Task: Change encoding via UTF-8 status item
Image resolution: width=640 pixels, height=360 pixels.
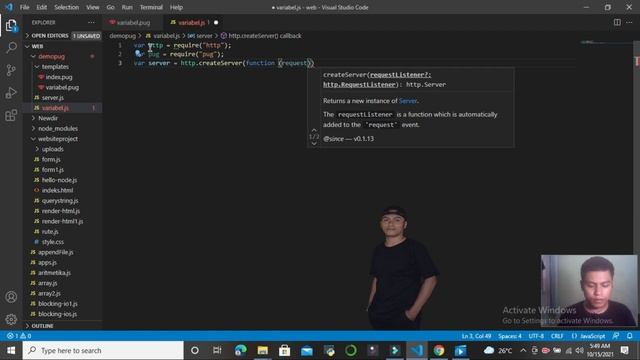Action: click(536, 336)
